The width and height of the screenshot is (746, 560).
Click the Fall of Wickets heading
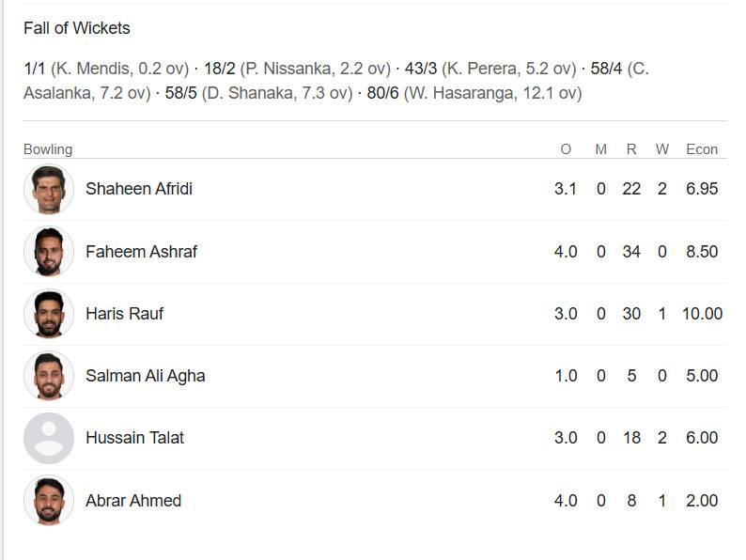(77, 28)
